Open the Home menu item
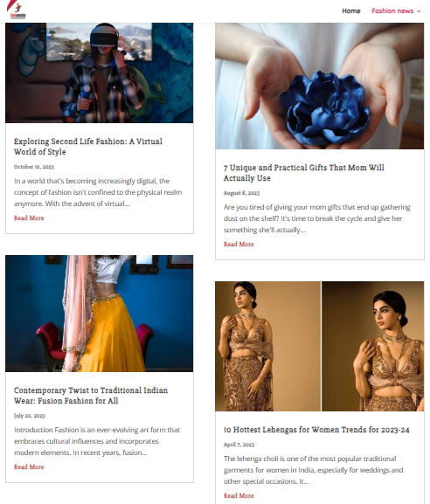The width and height of the screenshot is (430, 504). (350, 11)
